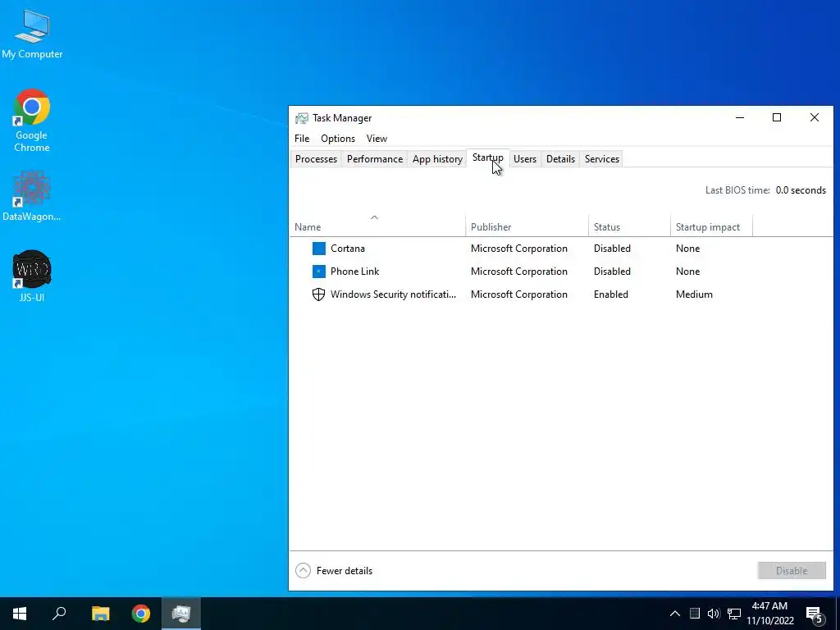Click Task Manager taskbar button
Image resolution: width=840 pixels, height=630 pixels.
(x=181, y=614)
